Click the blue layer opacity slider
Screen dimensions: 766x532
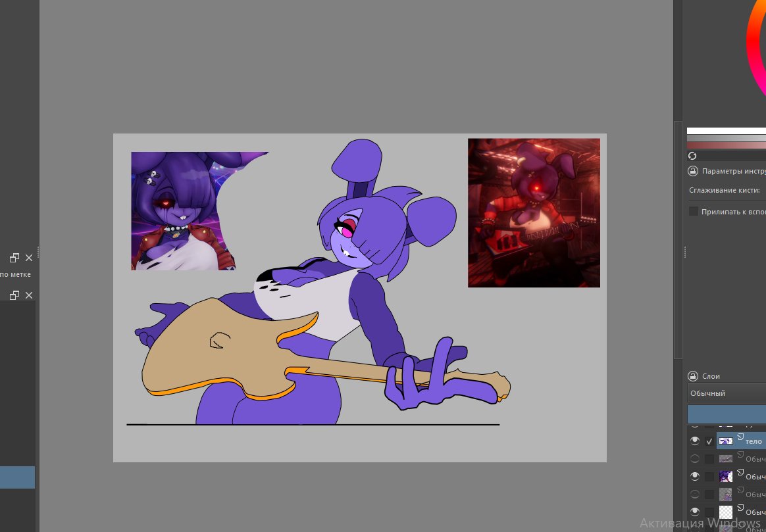tap(727, 414)
